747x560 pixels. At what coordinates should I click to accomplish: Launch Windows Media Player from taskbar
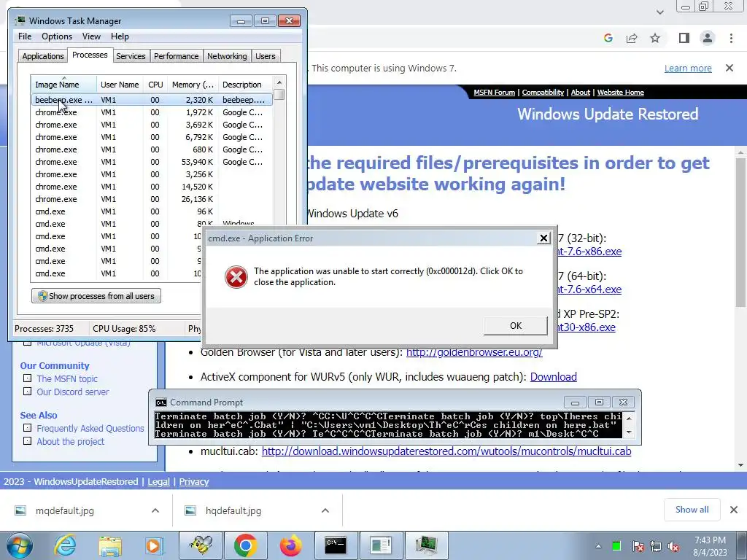(x=154, y=545)
